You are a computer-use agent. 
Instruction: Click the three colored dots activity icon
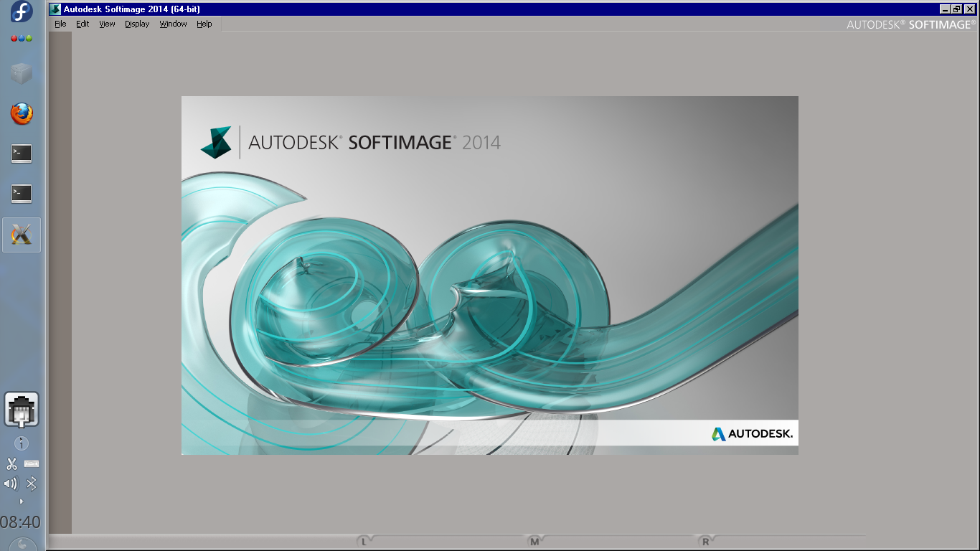point(22,38)
